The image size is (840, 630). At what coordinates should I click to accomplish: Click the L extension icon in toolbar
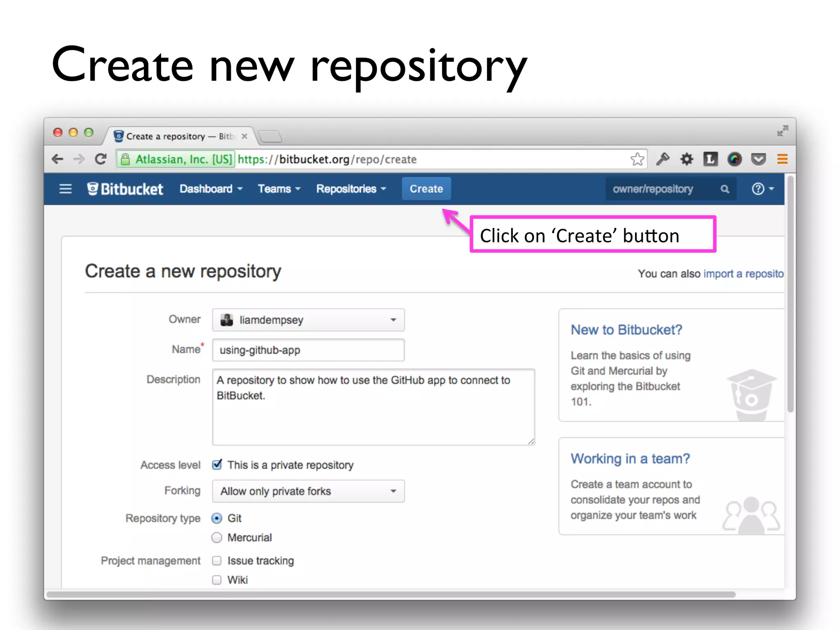coord(710,159)
